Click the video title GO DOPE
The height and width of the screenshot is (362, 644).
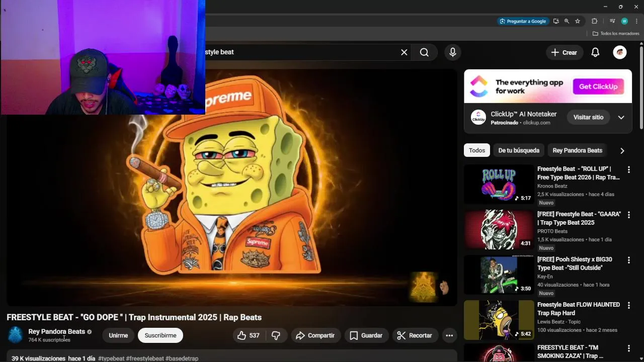pos(134,317)
